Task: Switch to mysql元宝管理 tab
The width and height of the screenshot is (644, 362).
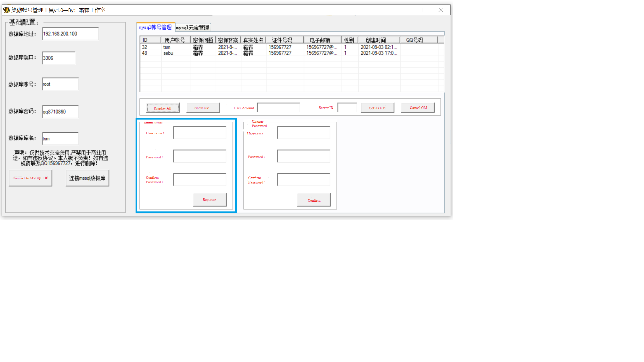Action: (x=193, y=28)
